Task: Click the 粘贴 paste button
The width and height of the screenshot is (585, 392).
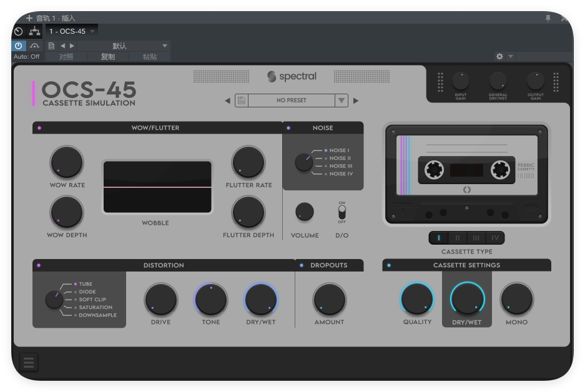Action: tap(150, 57)
